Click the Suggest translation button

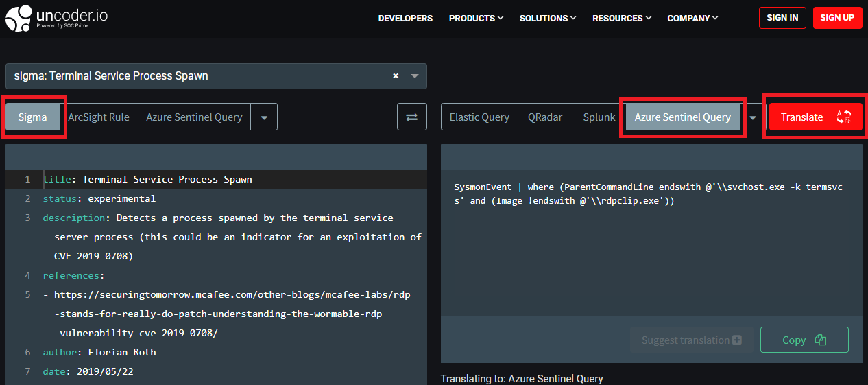pyautogui.click(x=691, y=340)
